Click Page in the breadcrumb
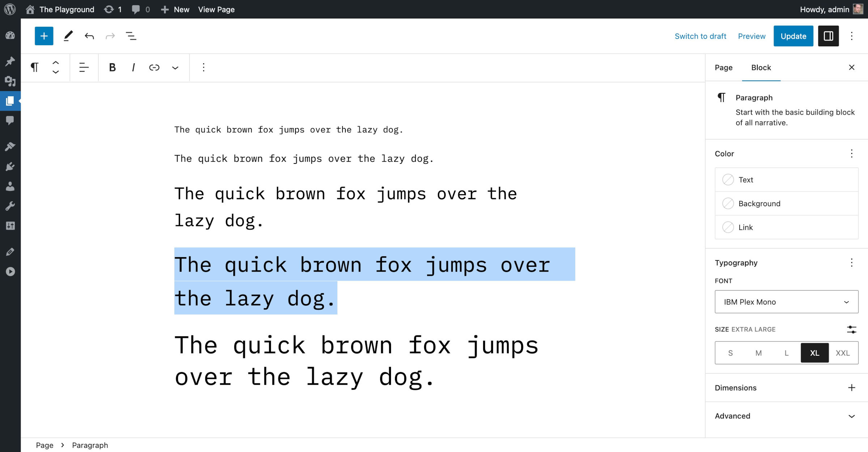Image resolution: width=868 pixels, height=452 pixels. [44, 445]
